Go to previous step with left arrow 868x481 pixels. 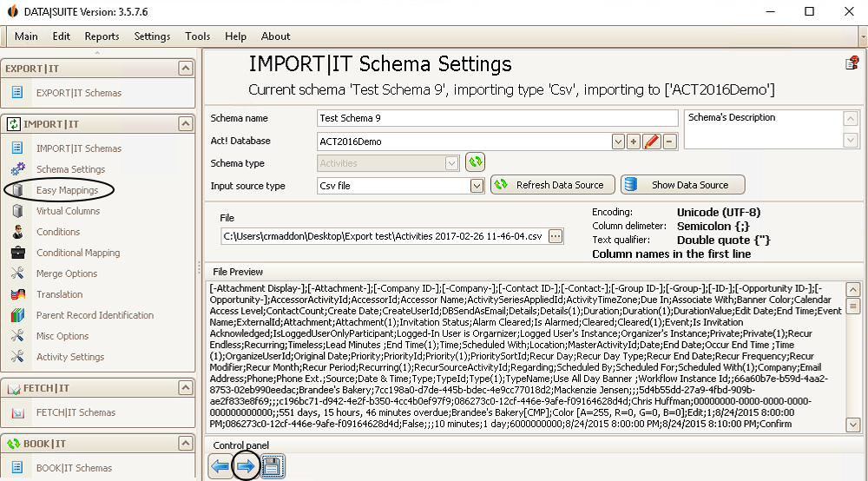click(x=220, y=466)
